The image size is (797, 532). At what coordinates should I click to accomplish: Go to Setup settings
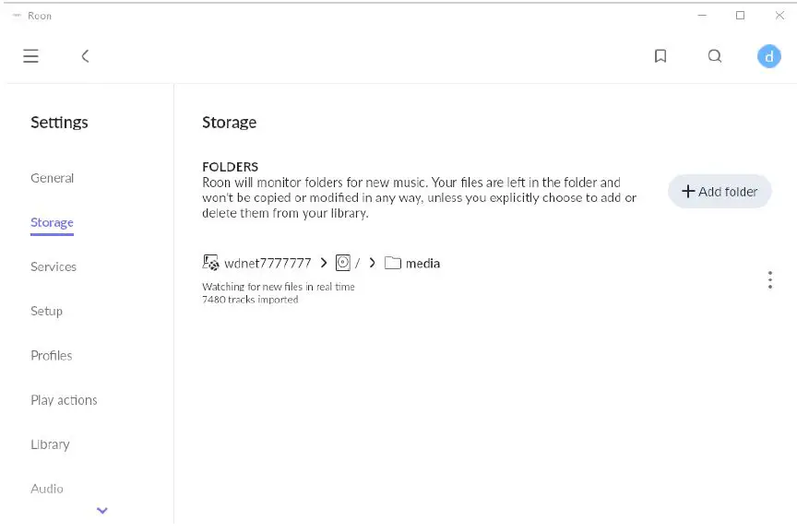(x=46, y=311)
